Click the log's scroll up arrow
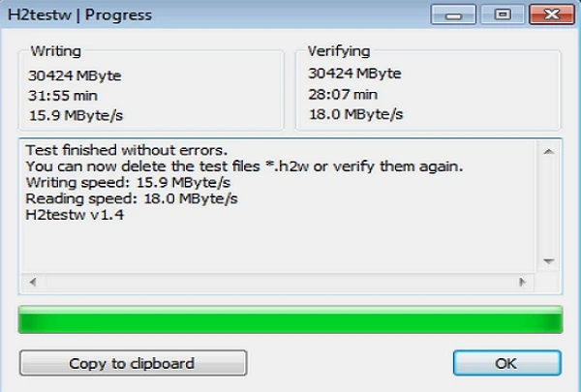Image resolution: width=581 pixels, height=392 pixels. tap(549, 151)
